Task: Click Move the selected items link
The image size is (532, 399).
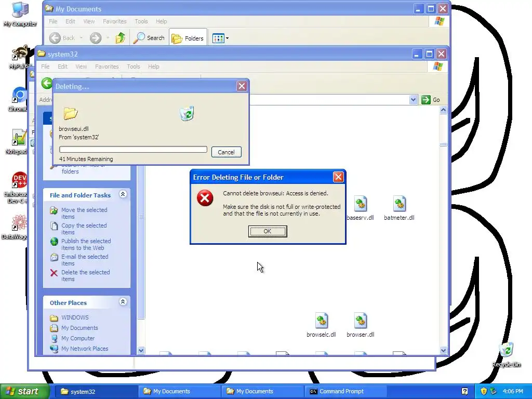Action: coord(84,213)
